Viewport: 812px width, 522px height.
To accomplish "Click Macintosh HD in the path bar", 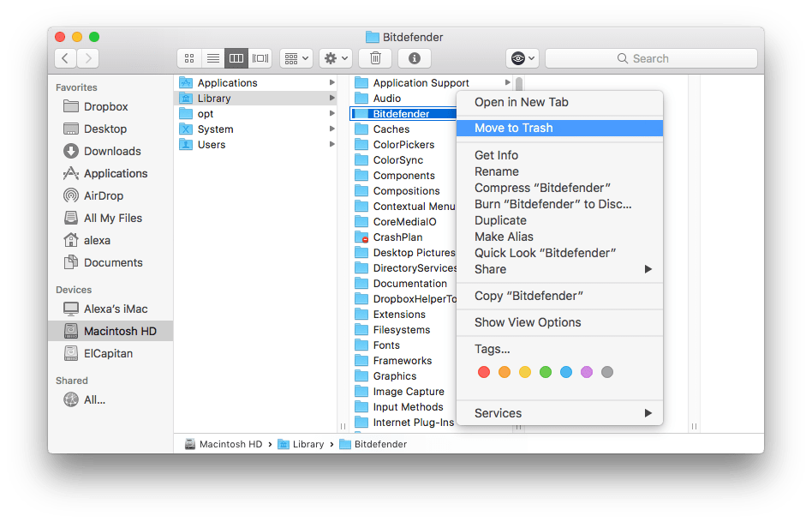I will [x=230, y=444].
